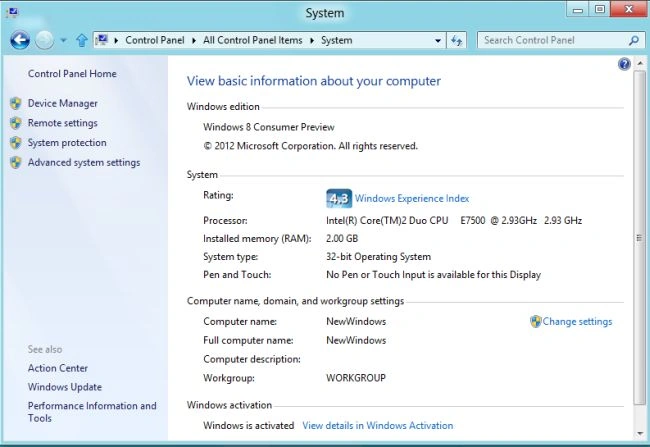Click the System window title bar icon
Viewport: 650px width, 447px height.
pos(12,12)
